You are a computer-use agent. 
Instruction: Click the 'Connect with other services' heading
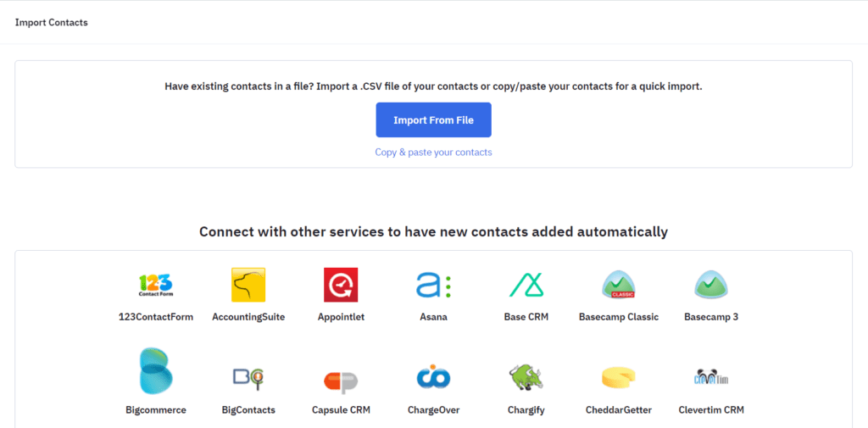433,231
